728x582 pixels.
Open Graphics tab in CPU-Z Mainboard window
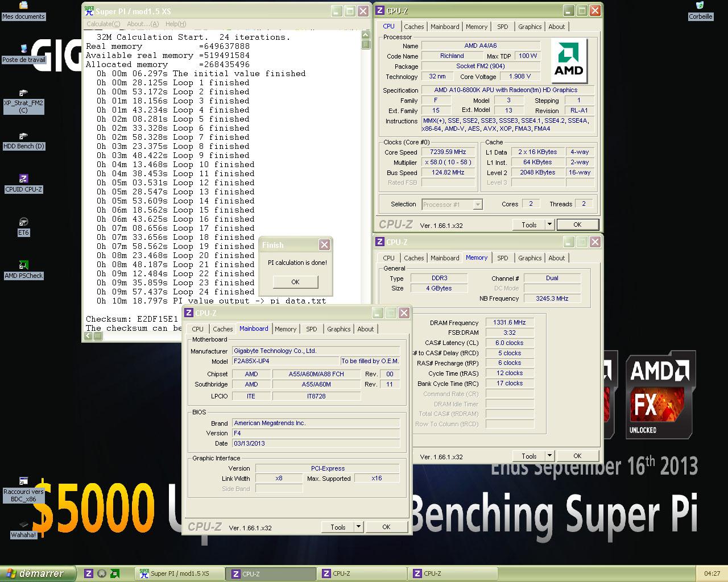339,329
